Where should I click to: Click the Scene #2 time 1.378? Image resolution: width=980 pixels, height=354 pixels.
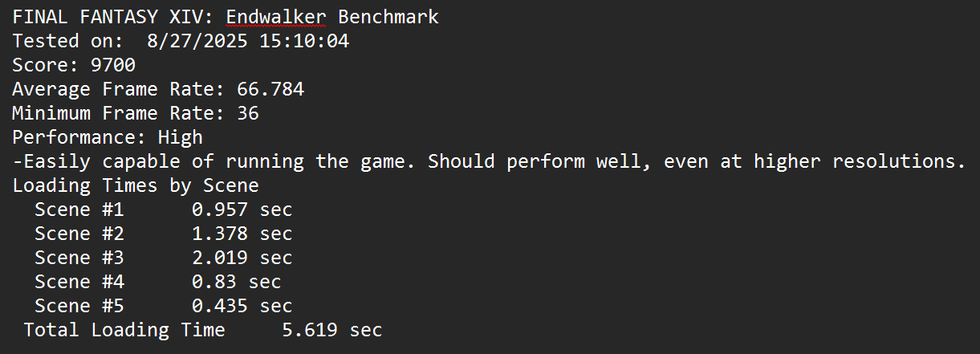click(x=220, y=234)
